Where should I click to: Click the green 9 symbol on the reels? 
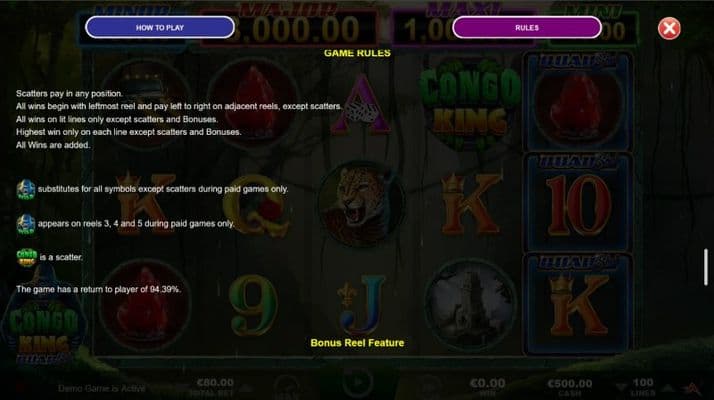point(253,304)
